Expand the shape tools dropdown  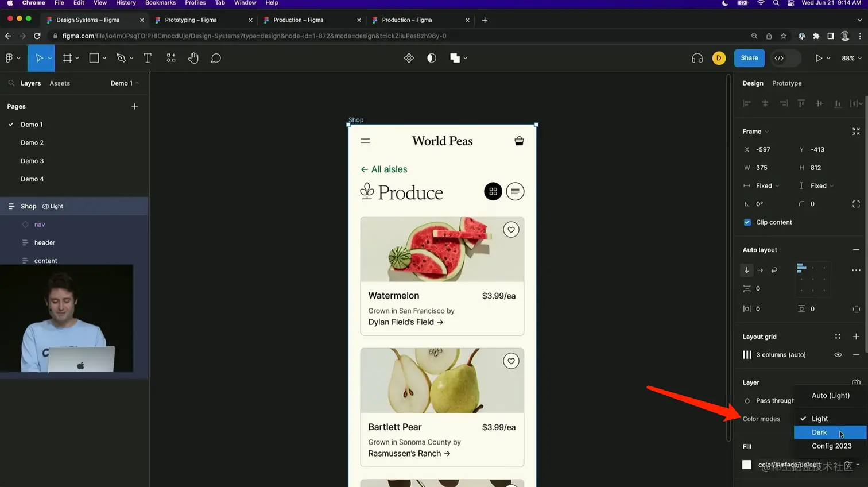104,58
